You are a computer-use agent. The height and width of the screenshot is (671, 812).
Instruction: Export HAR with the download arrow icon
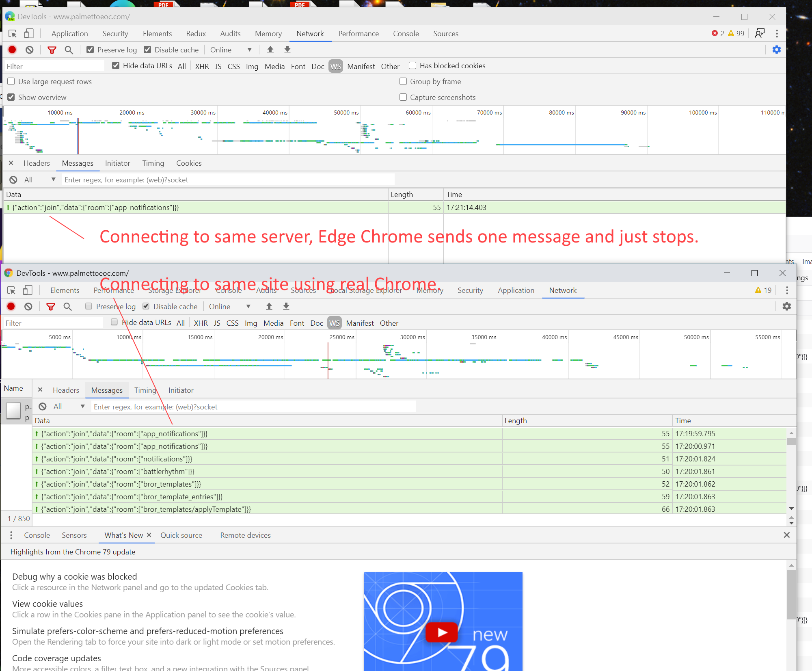tap(287, 50)
